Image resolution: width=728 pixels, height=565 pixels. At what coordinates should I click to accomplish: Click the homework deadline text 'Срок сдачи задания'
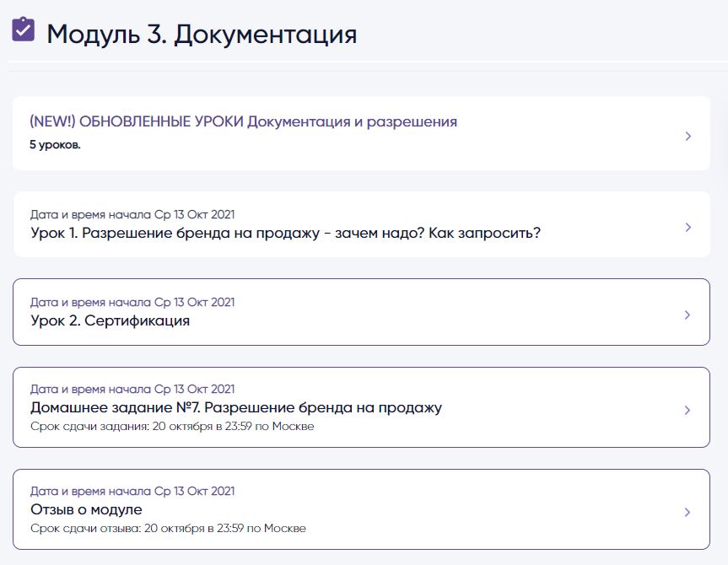[172, 427]
